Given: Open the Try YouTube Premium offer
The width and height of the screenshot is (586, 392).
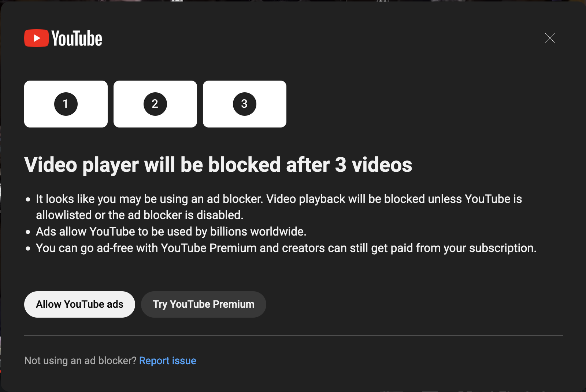Looking at the screenshot, I should click(203, 304).
